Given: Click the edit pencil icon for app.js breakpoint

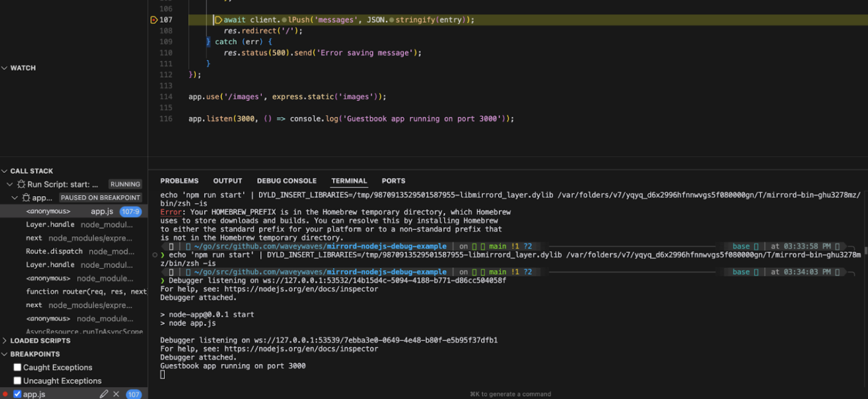Looking at the screenshot, I should pyautogui.click(x=104, y=394).
